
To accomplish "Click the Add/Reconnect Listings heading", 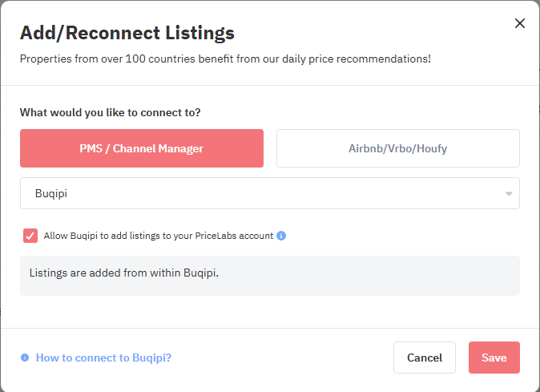I will [x=127, y=33].
